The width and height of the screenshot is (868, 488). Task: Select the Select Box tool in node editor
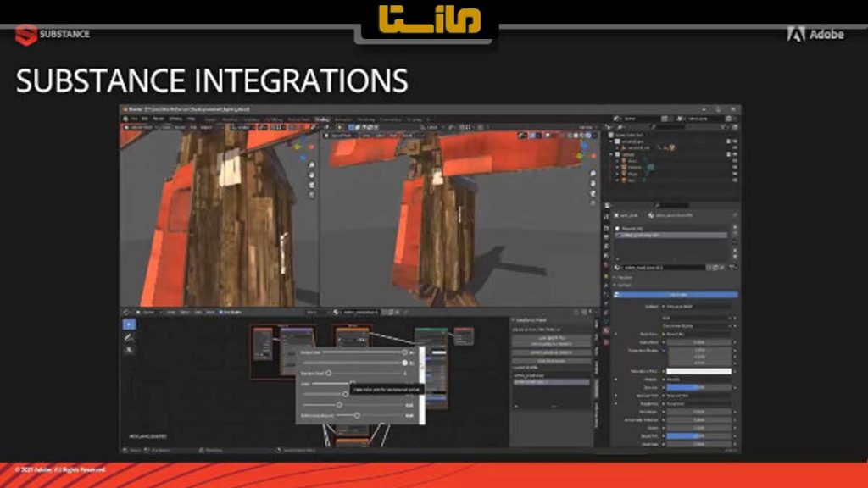tap(129, 324)
